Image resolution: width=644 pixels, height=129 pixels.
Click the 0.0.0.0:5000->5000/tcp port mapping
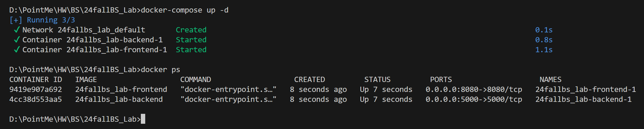pos(474,99)
